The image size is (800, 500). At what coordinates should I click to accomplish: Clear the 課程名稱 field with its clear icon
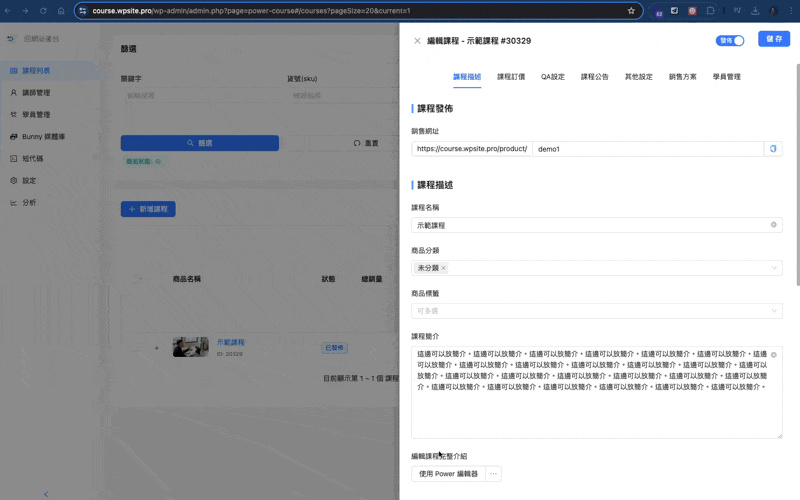point(773,225)
